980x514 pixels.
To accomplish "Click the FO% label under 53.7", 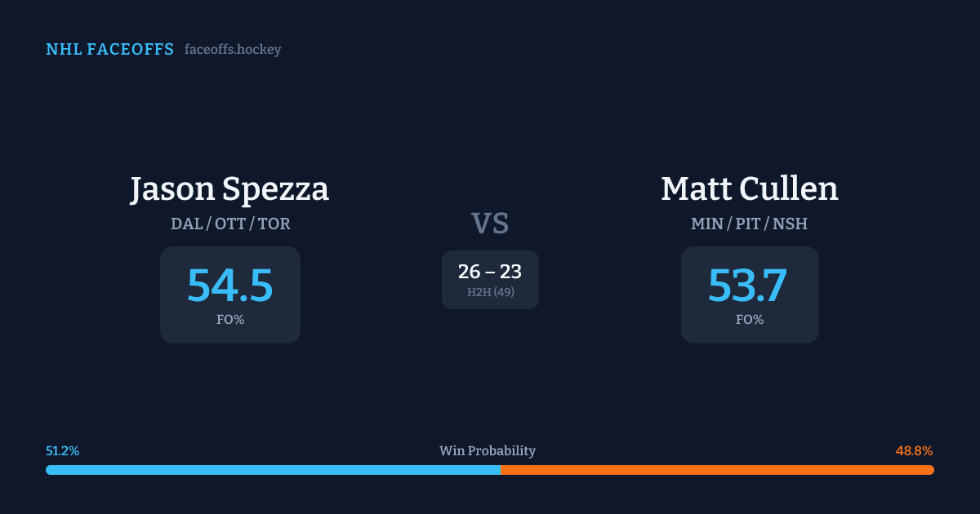I will [x=750, y=320].
